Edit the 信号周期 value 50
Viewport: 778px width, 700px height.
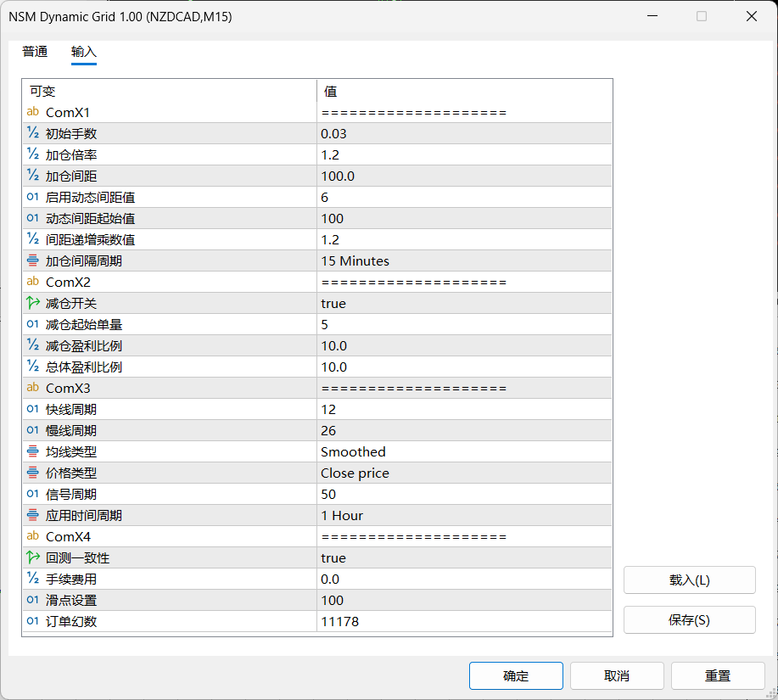464,494
